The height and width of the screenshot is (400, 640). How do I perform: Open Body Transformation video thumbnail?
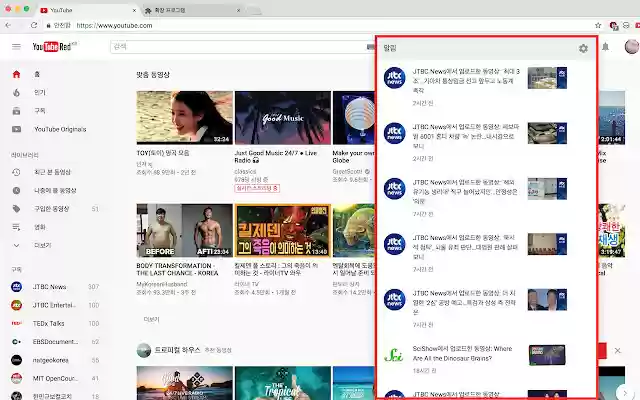(x=184, y=230)
